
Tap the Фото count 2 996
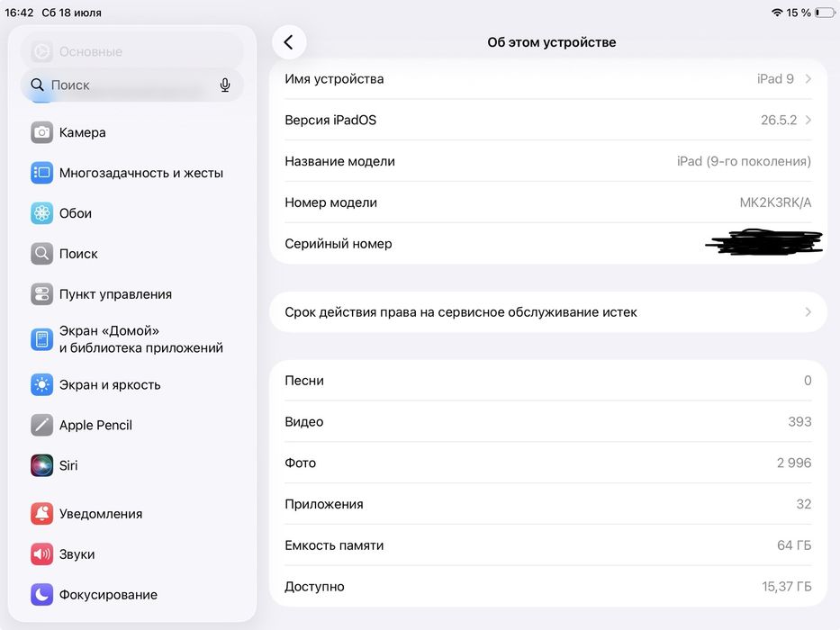pyautogui.click(x=794, y=463)
